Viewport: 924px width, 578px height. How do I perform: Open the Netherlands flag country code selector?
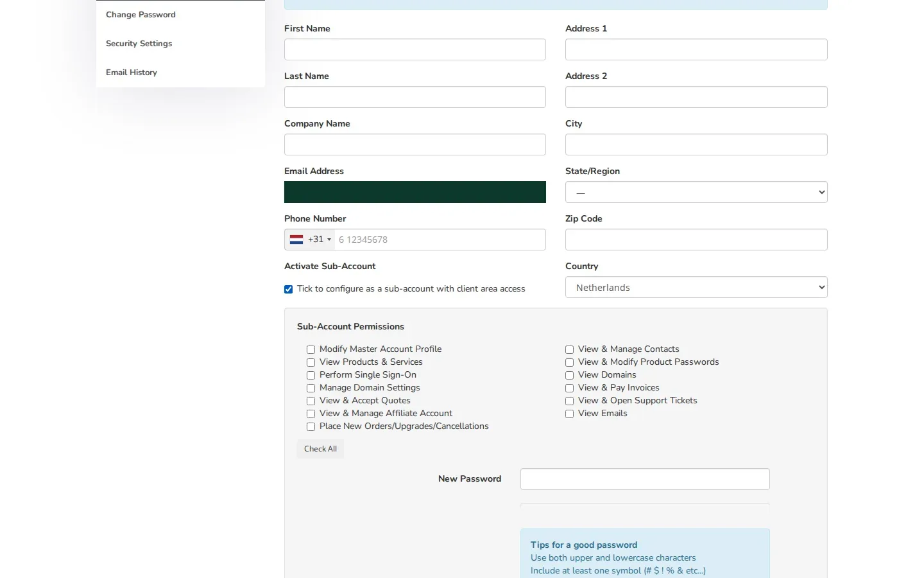[310, 240]
